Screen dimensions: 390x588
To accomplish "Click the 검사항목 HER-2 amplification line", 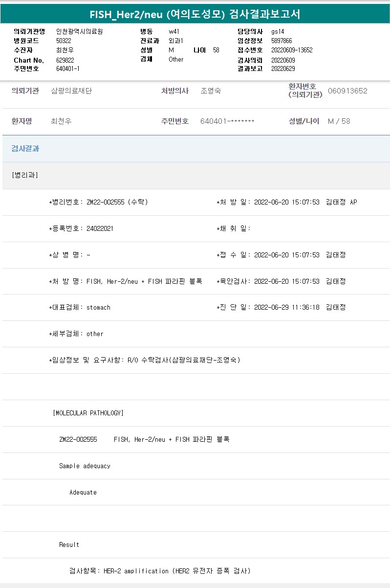I will (x=160, y=571).
